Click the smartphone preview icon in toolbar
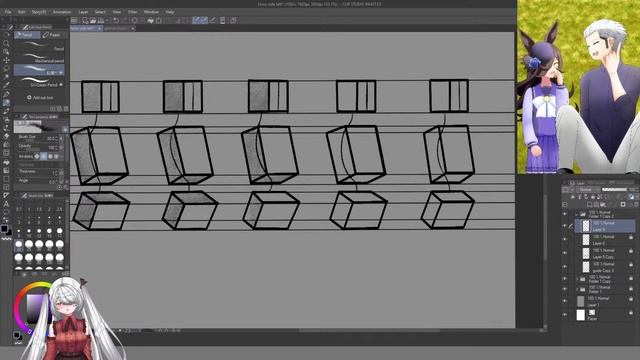The image size is (640, 360). [x=222, y=20]
